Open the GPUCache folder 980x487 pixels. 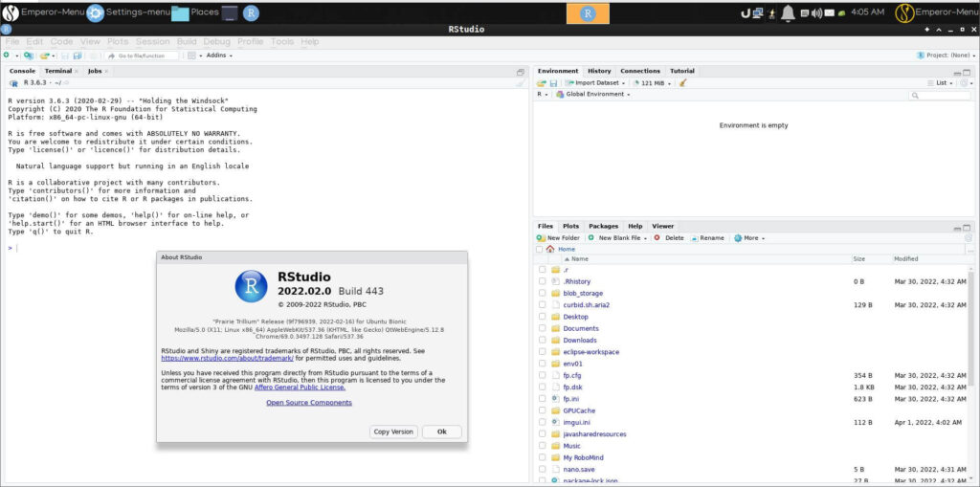tap(579, 410)
